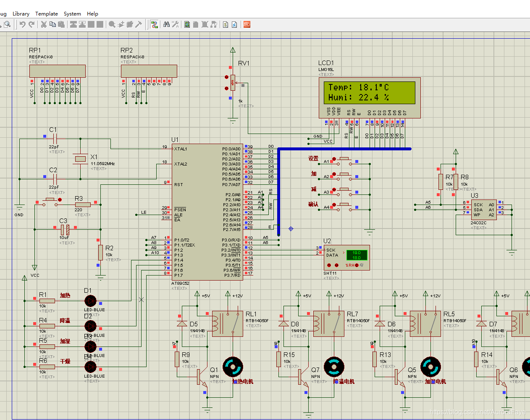
Task: Open the Property Assignment Tool icon
Action: coord(176,24)
